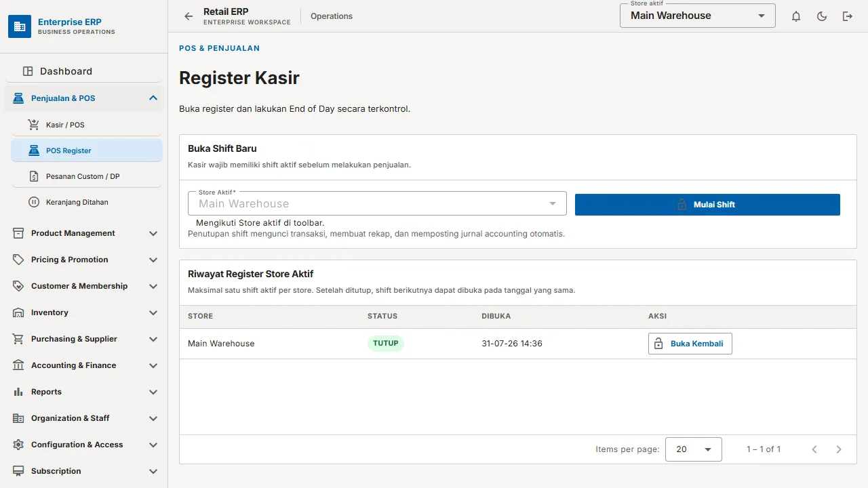Toggle dark mode moon icon

tap(822, 16)
